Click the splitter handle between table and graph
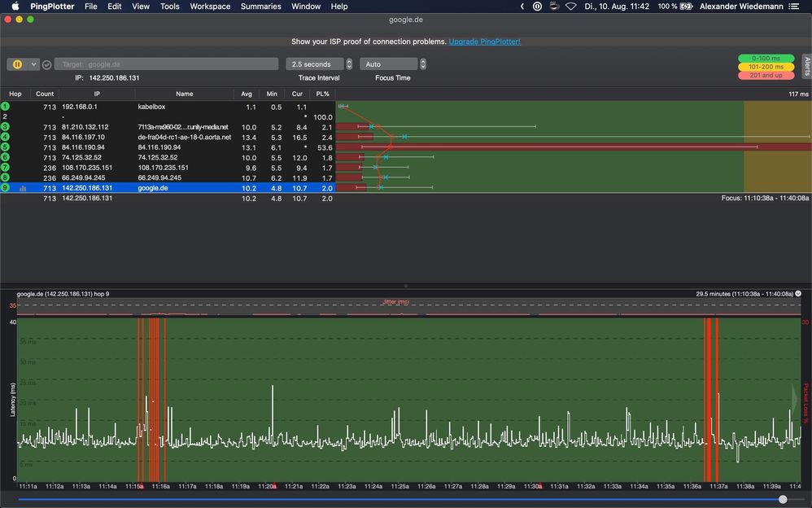Screen dimensions: 812x508 [x=406, y=286]
